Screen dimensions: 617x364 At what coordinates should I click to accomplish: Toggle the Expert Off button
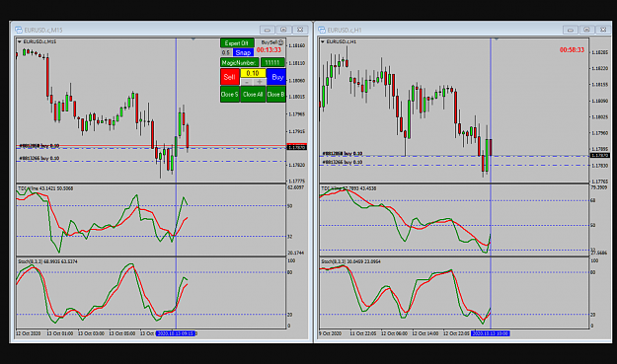(237, 43)
